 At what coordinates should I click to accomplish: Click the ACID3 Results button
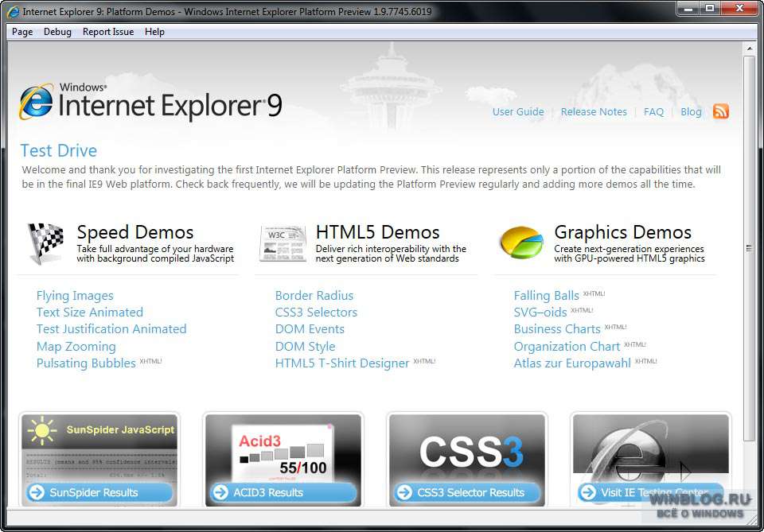click(x=283, y=492)
